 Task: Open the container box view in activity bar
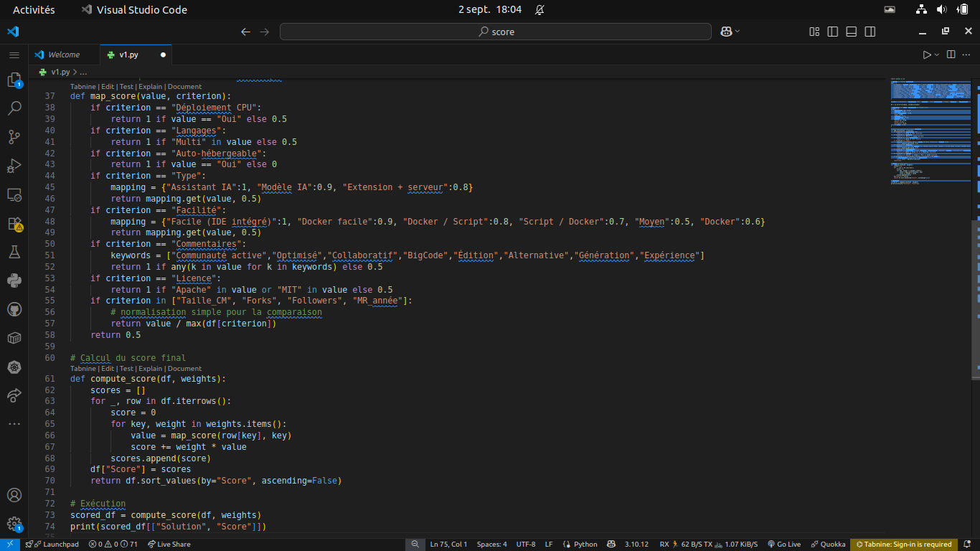(14, 338)
